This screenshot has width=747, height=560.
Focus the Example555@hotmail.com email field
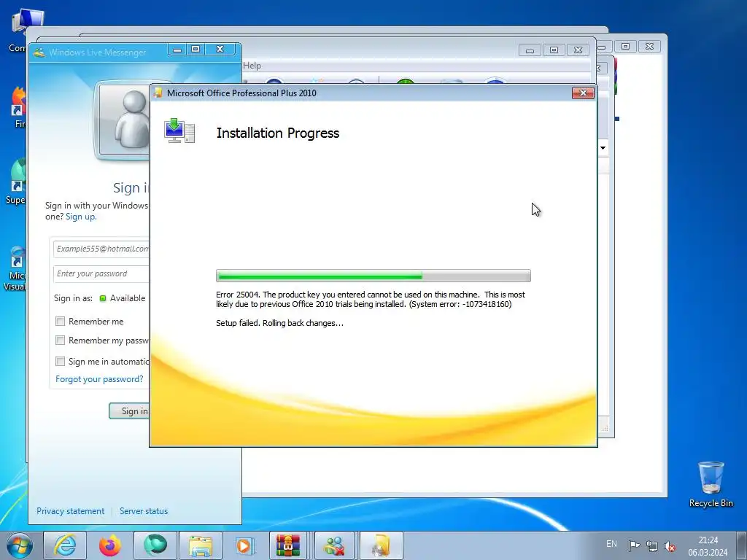[x=101, y=249]
